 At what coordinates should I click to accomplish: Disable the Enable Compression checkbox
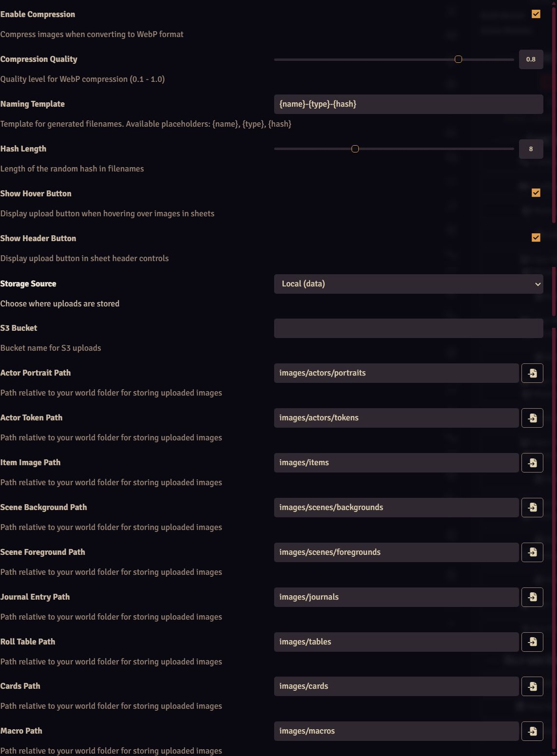pyautogui.click(x=536, y=14)
